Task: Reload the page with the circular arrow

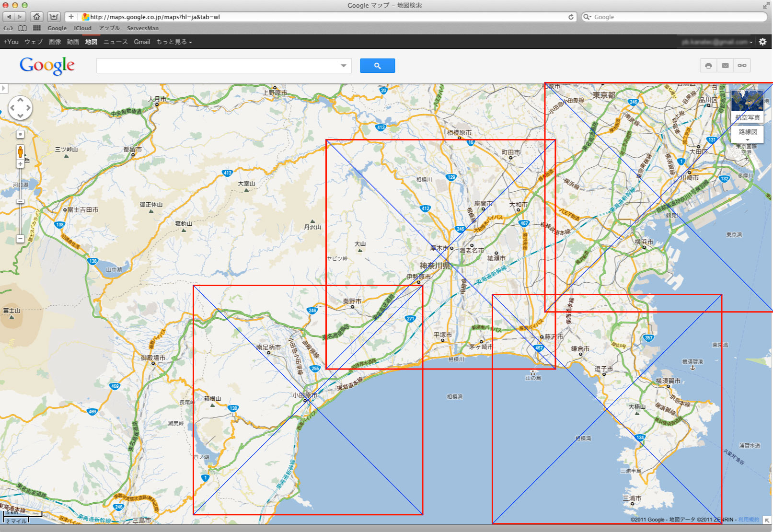Action: (571, 17)
